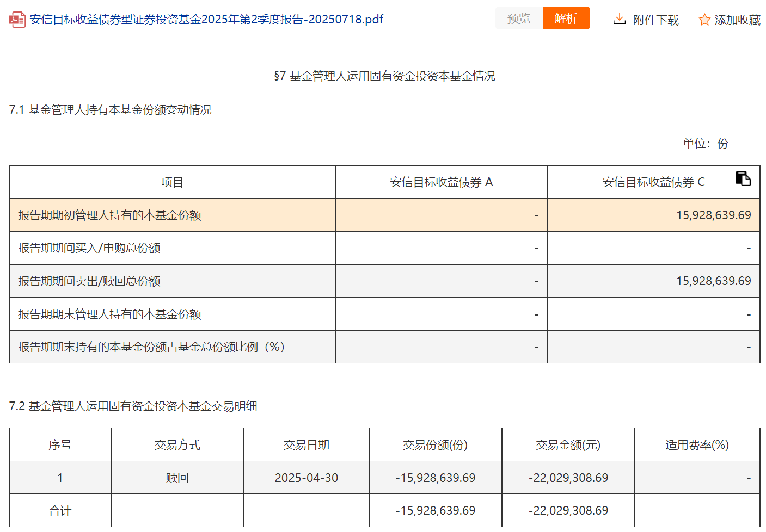Click -15,928,639.69 in row 1
Screen dimensions: 766x532
pos(436,478)
